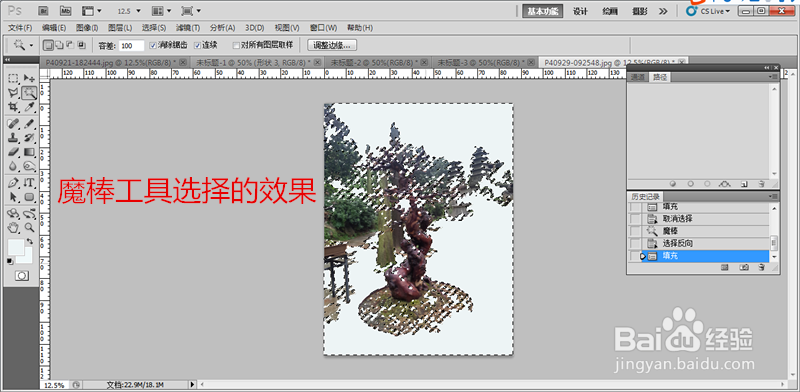Choose Subtract from selection mode
Screen dimensions: 800x392
click(70, 45)
